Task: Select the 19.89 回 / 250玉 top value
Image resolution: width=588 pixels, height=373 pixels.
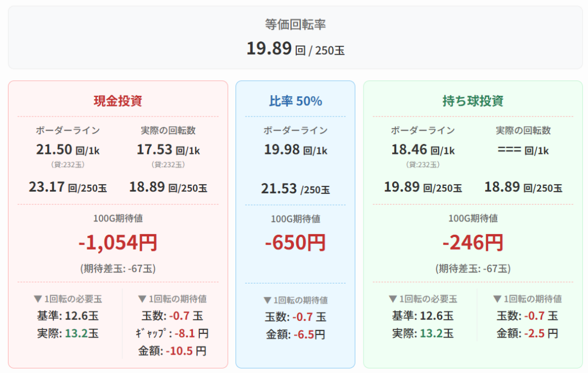Action: 295,49
